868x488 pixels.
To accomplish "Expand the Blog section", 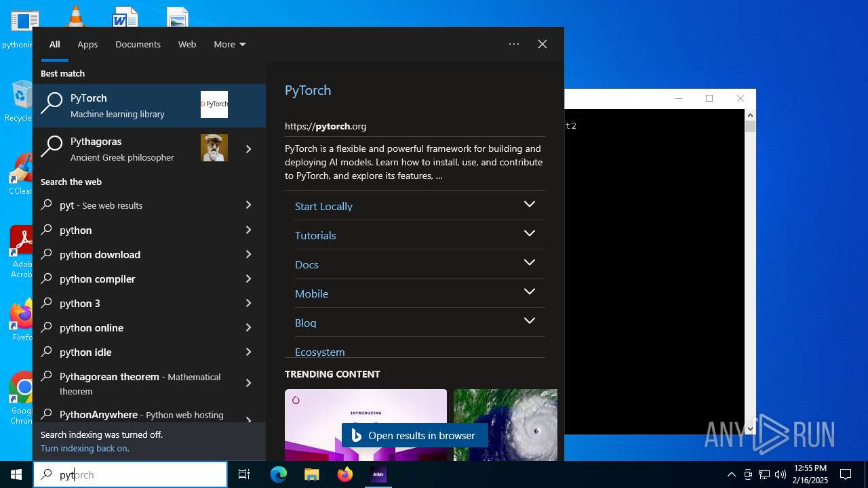I will click(530, 321).
